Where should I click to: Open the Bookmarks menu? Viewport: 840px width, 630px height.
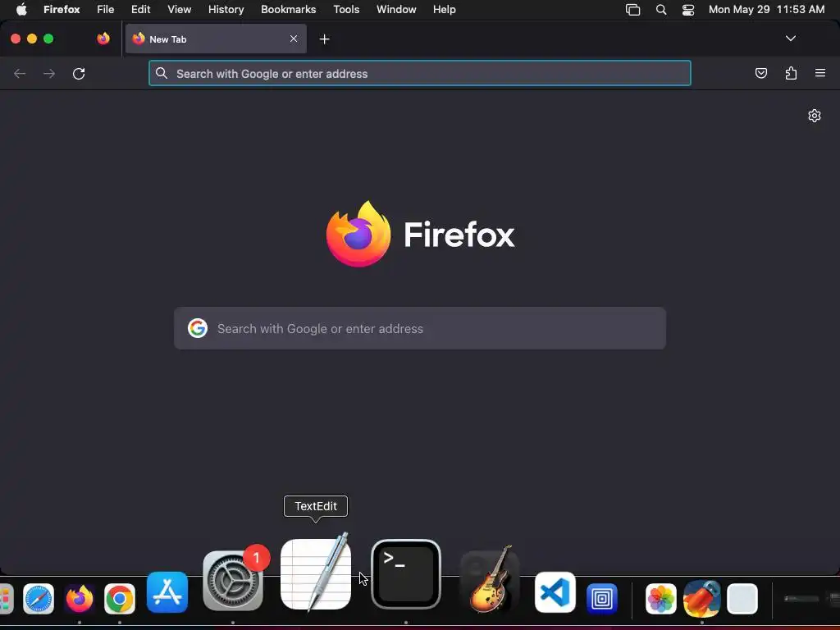click(x=288, y=10)
